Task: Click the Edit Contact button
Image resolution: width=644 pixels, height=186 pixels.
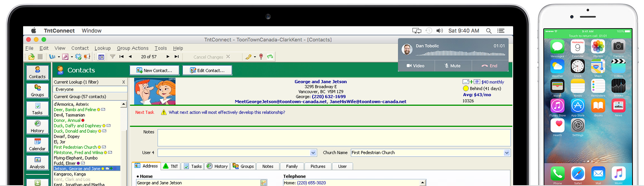Action: coord(207,70)
